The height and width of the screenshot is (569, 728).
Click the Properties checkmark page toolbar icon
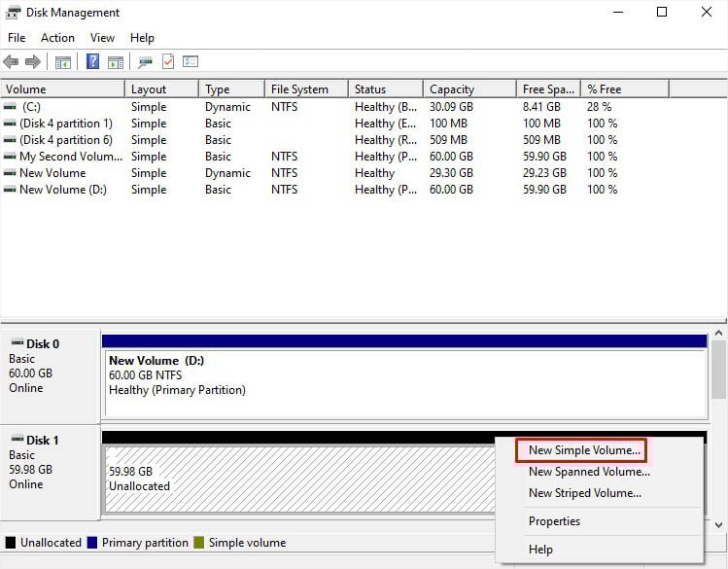(x=168, y=62)
